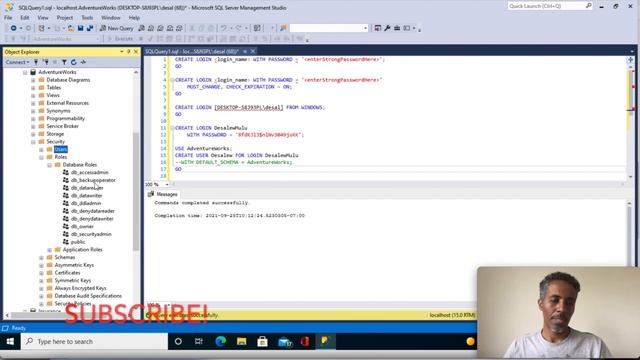640x360 pixels.
Task: Click the Save file toolbar icon
Action: 80,28
